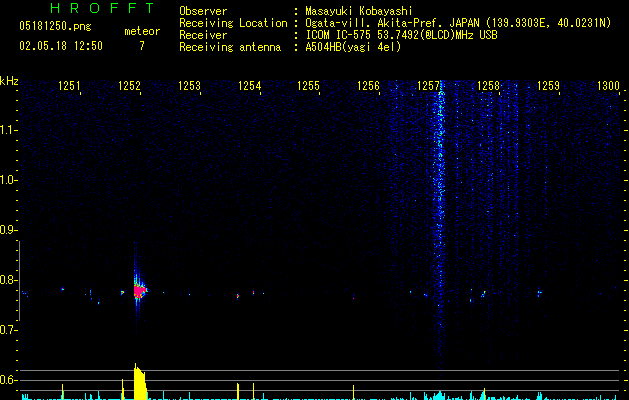Screen dimensions: 629x400
Task: Click the Receiving Location label
Action: [233, 23]
